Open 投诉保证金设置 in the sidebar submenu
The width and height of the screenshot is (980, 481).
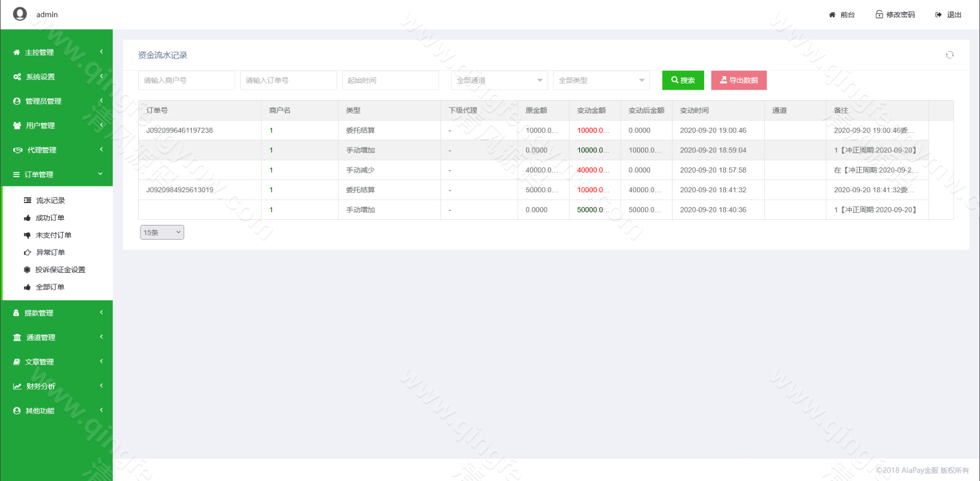click(60, 270)
